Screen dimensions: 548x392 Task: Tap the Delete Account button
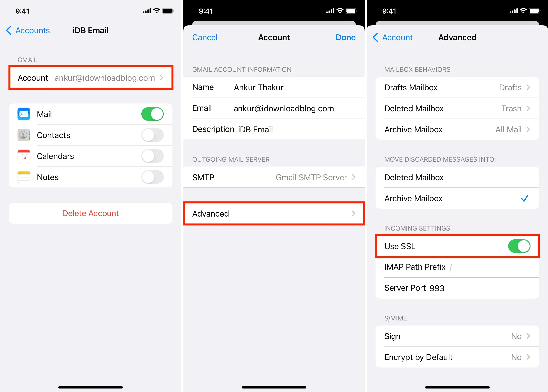(91, 213)
